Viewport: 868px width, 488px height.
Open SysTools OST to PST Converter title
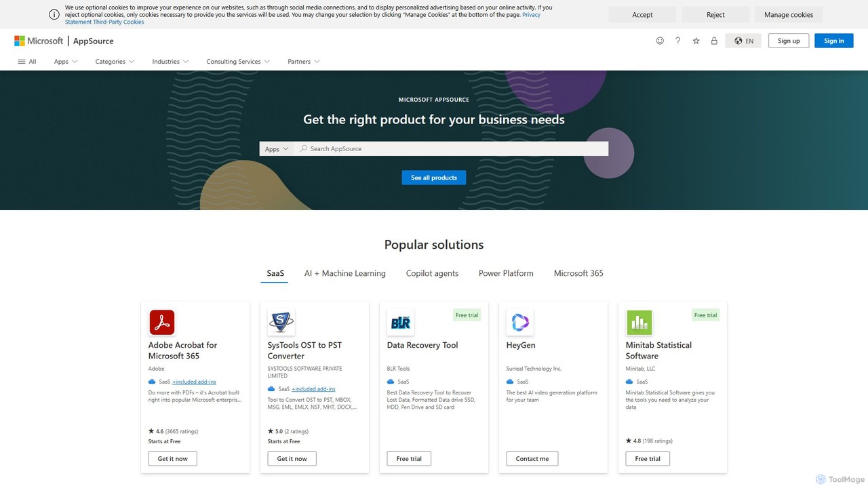tap(304, 350)
